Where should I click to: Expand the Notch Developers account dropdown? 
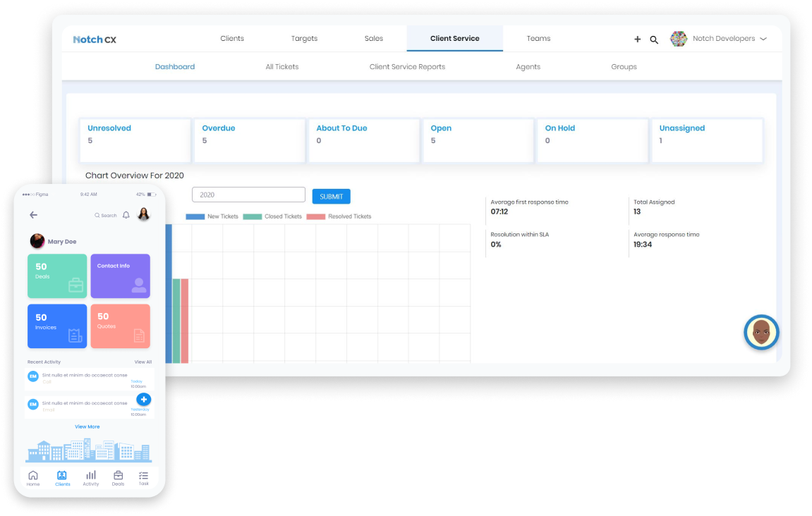pos(763,39)
